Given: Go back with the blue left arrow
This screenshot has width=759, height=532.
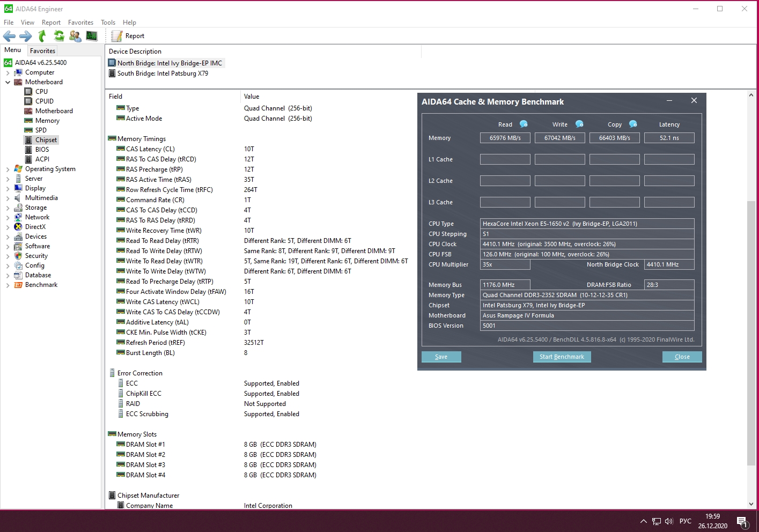Looking at the screenshot, I should point(9,36).
